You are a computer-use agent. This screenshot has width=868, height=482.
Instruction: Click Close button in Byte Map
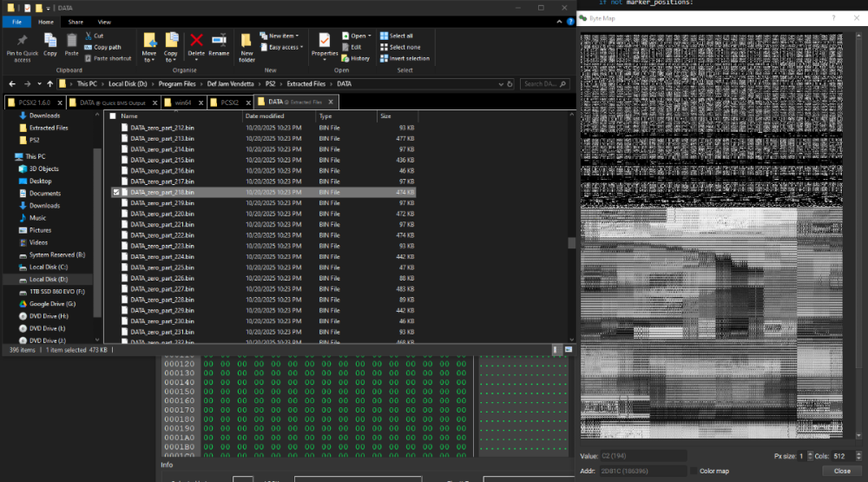click(x=841, y=471)
